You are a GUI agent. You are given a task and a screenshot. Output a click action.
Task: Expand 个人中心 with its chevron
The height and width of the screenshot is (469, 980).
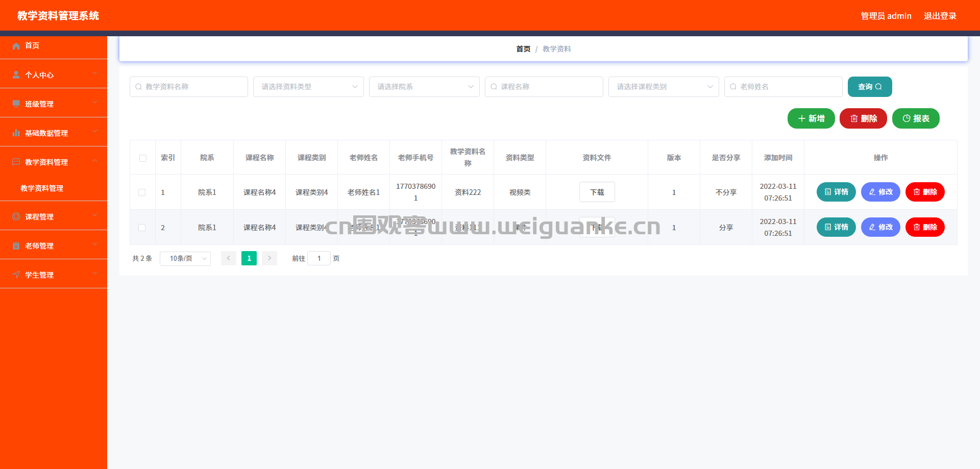(x=95, y=73)
